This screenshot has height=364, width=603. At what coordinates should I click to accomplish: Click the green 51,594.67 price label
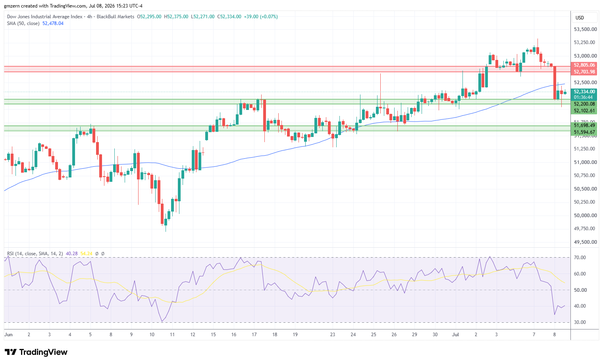pos(584,132)
